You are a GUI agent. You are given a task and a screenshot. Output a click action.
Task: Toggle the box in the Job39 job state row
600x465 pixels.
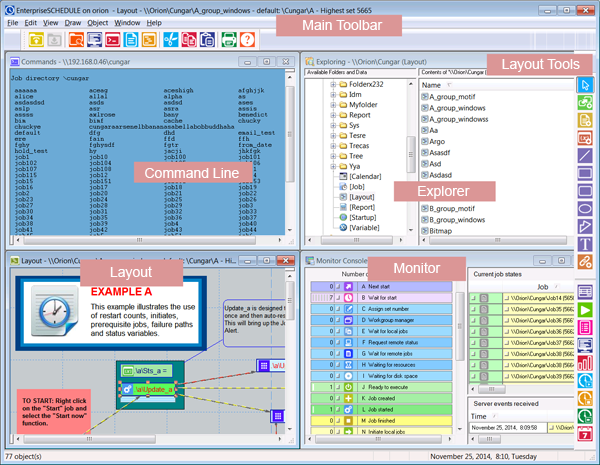point(473,376)
